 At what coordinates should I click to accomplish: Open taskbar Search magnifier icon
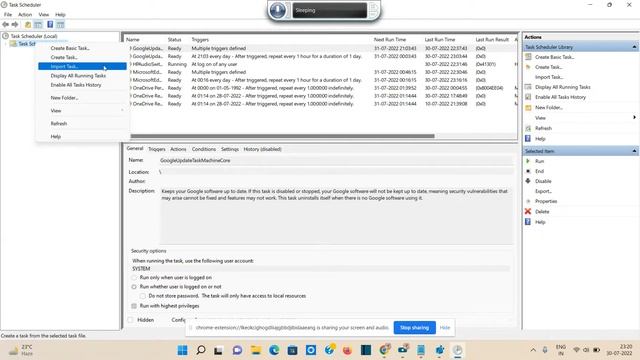(201, 350)
